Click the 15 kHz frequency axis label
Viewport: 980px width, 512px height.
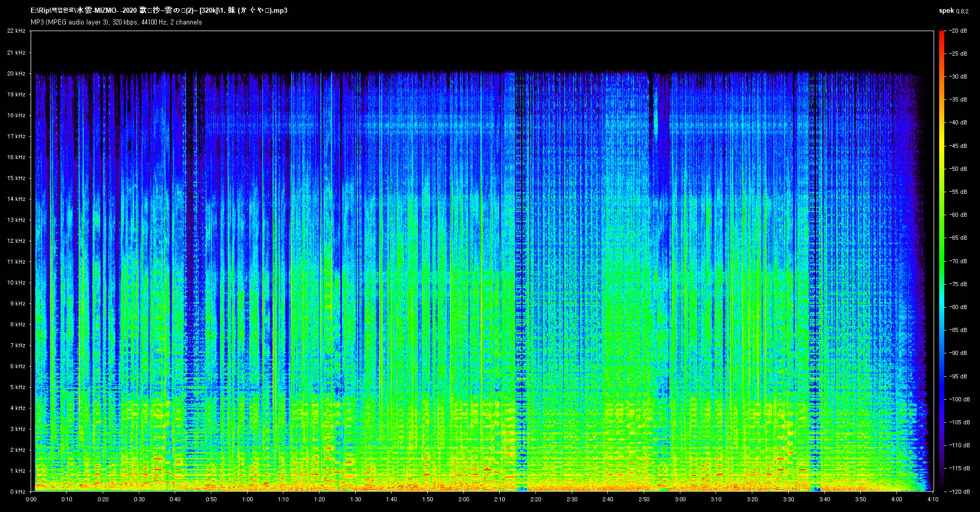click(16, 178)
